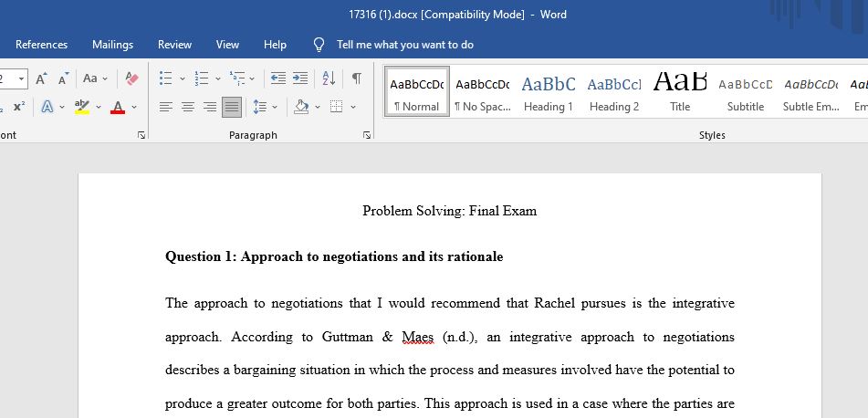Apply the Heading 2 style
This screenshot has width=868, height=418.
[x=614, y=91]
